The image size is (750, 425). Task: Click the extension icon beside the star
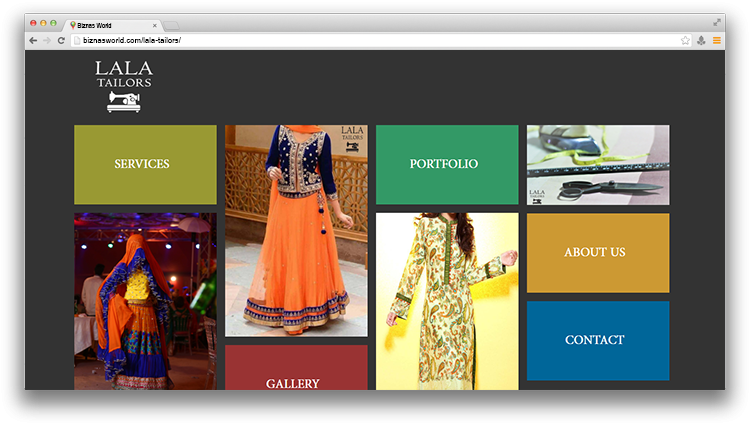click(701, 41)
